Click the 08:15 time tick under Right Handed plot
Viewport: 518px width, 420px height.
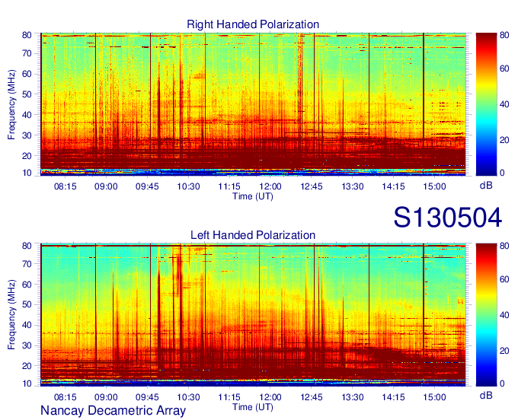[x=65, y=186]
